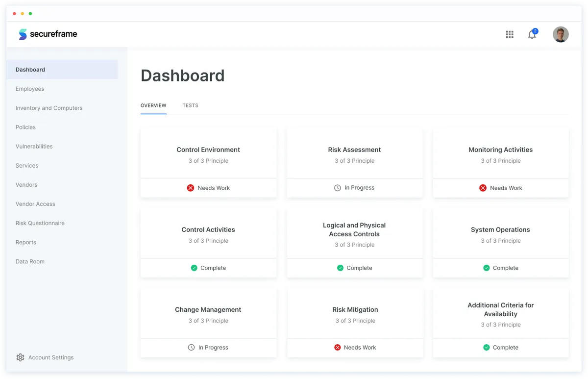Viewport: 588px width, 379px height.
Task: Go to Policies in the sidebar
Action: 25,127
